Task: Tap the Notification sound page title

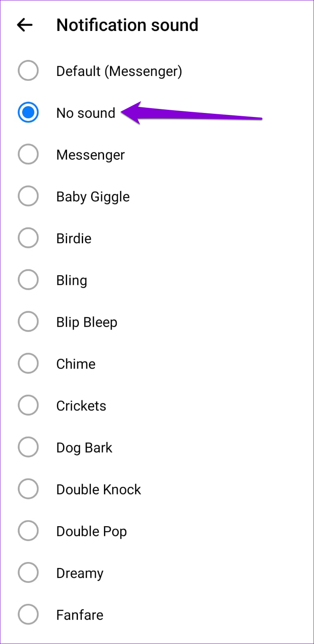Action: 127,25
